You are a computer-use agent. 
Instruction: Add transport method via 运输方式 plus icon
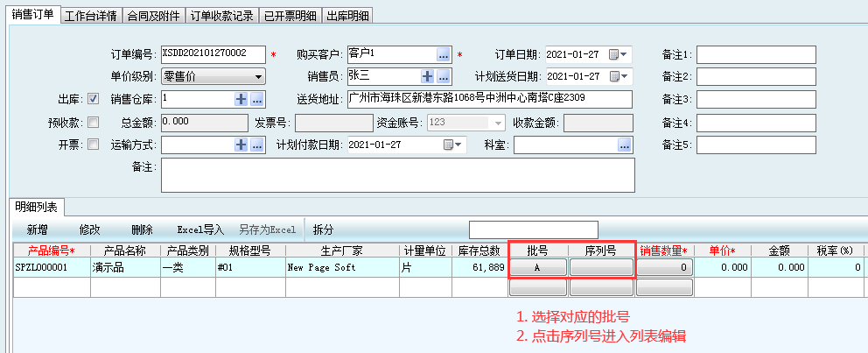point(241,145)
